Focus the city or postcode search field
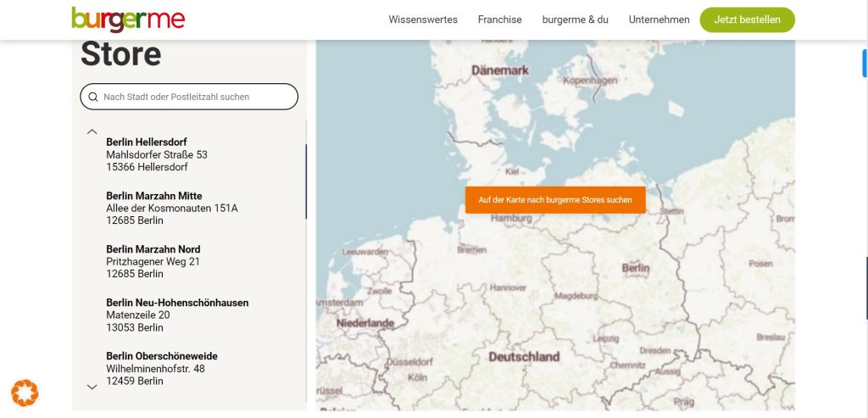Viewport: 868px width, 418px height. (195, 97)
